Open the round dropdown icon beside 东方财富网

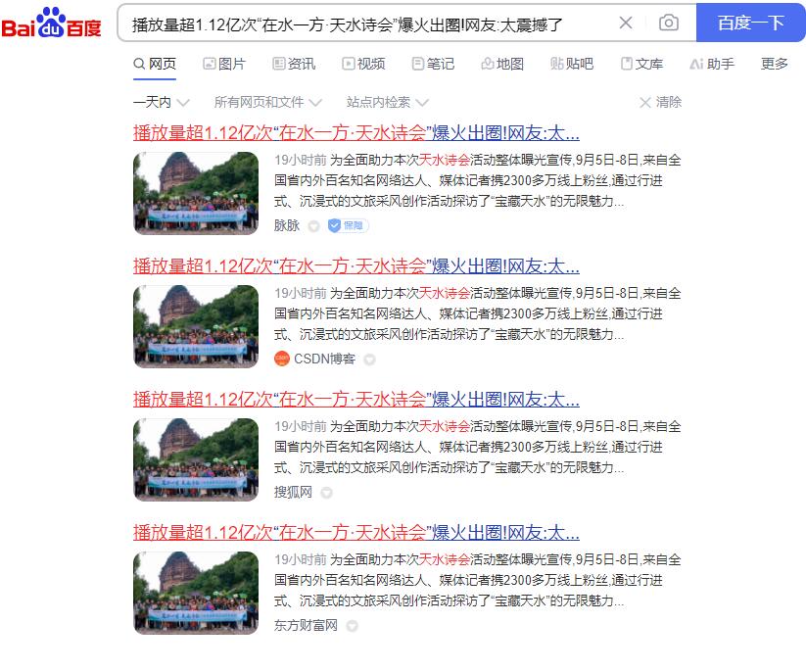[352, 626]
